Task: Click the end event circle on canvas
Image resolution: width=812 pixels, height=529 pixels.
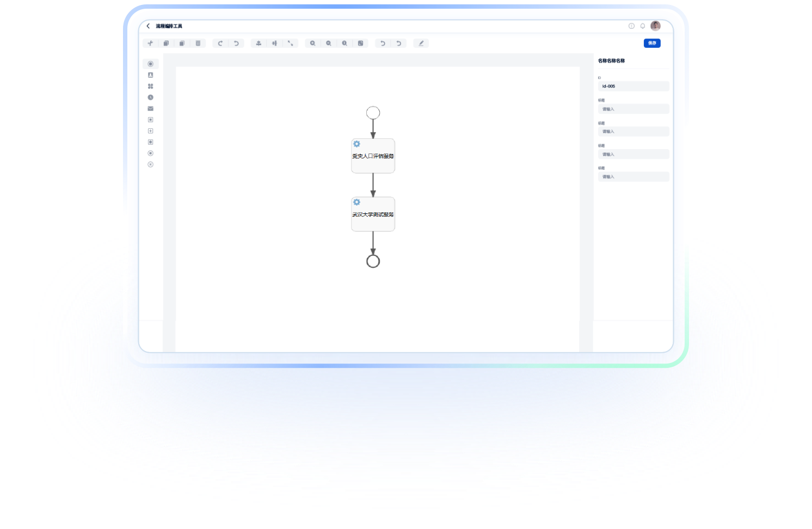Action: [x=373, y=261]
